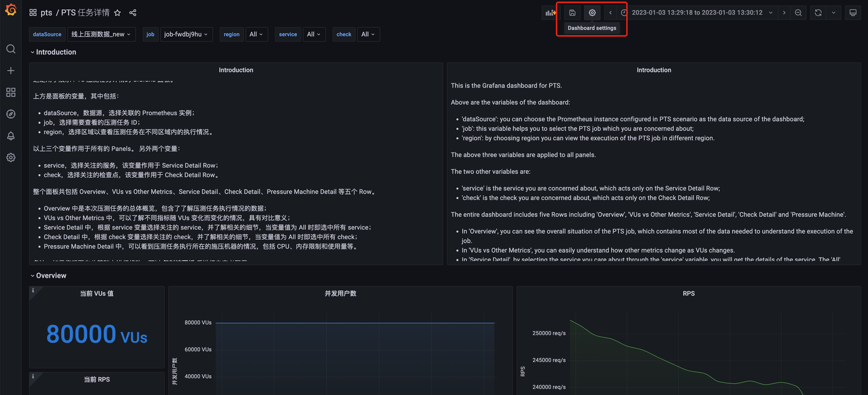This screenshot has width=868, height=395.
Task: Click info icon on 当前 RPS panel
Action: (33, 376)
